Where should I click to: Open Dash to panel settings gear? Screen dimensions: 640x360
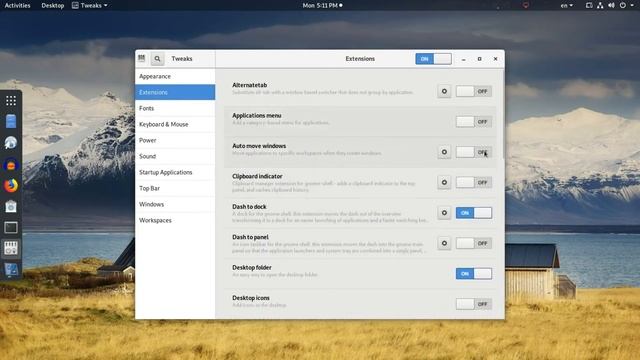[x=444, y=243]
